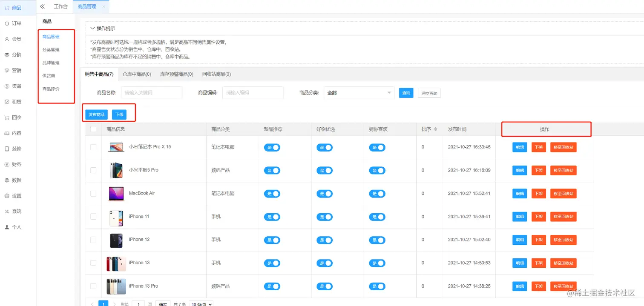644x306 pixels.
Task: Open the 订单 bell icon menu
Action: 7,23
